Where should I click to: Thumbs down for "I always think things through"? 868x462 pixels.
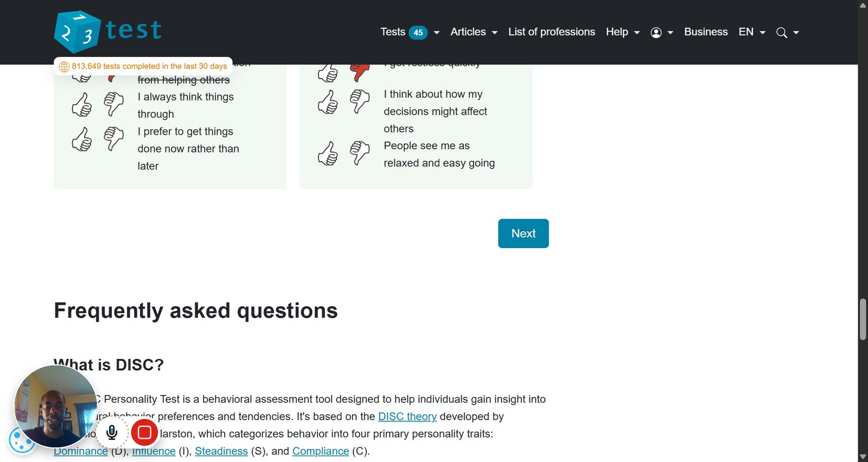113,104
